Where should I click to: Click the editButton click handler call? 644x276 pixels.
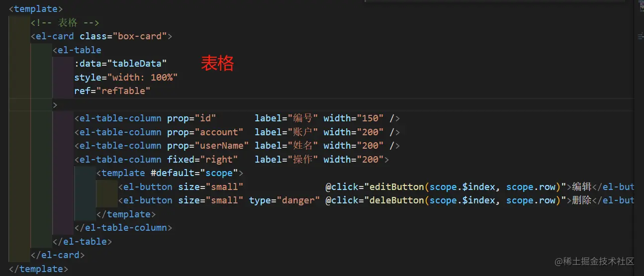pyautogui.click(x=465, y=187)
